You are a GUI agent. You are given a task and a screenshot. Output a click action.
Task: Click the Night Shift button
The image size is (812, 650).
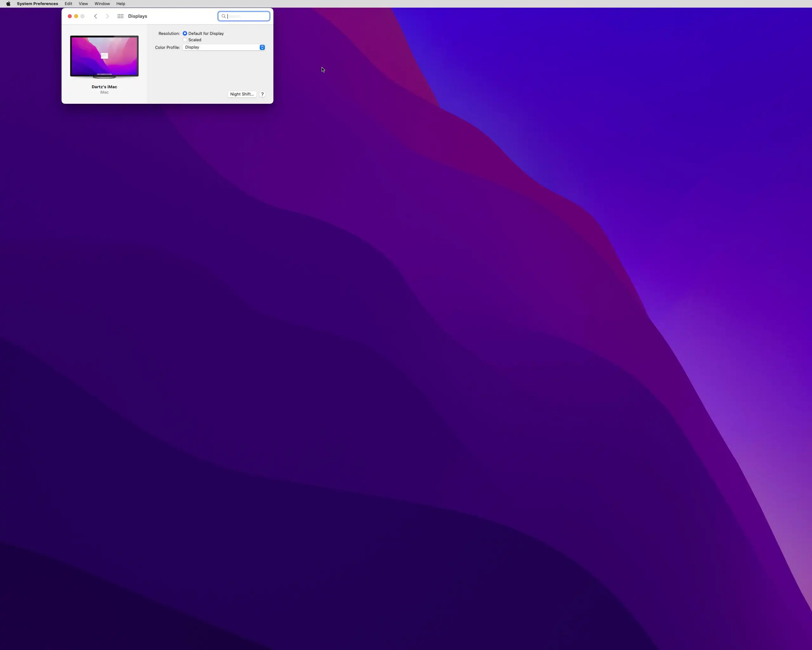click(x=242, y=94)
